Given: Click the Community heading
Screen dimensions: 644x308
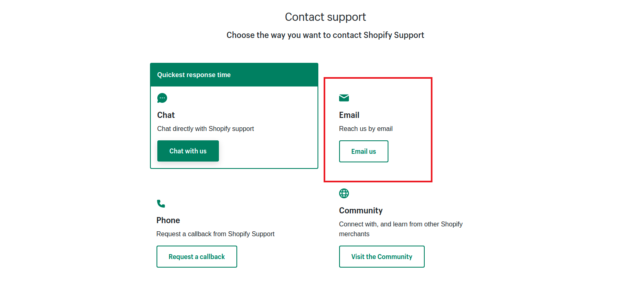Looking at the screenshot, I should click(x=361, y=211).
